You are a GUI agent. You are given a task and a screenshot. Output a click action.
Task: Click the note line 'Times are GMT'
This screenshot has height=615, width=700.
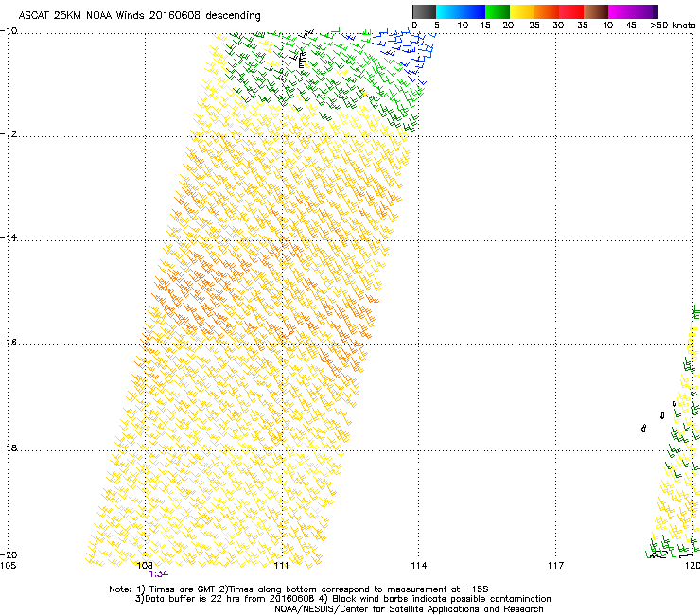click(181, 589)
